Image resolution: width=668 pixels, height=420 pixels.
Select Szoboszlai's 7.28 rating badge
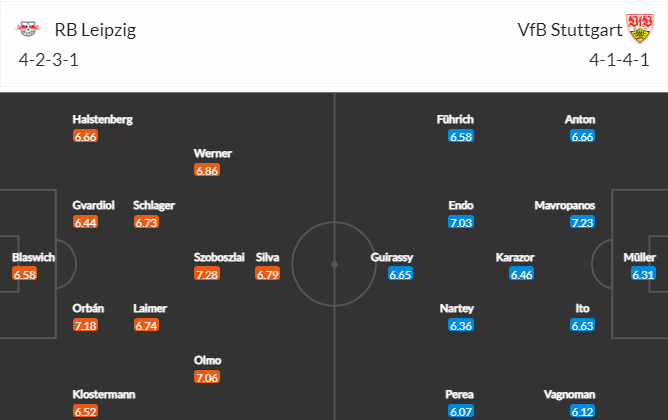207,274
